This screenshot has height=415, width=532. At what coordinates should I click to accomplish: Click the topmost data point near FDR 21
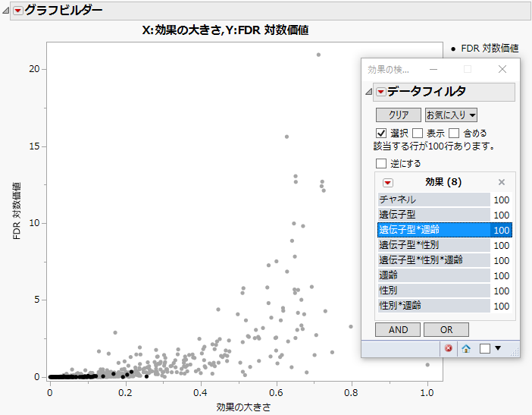(x=318, y=55)
